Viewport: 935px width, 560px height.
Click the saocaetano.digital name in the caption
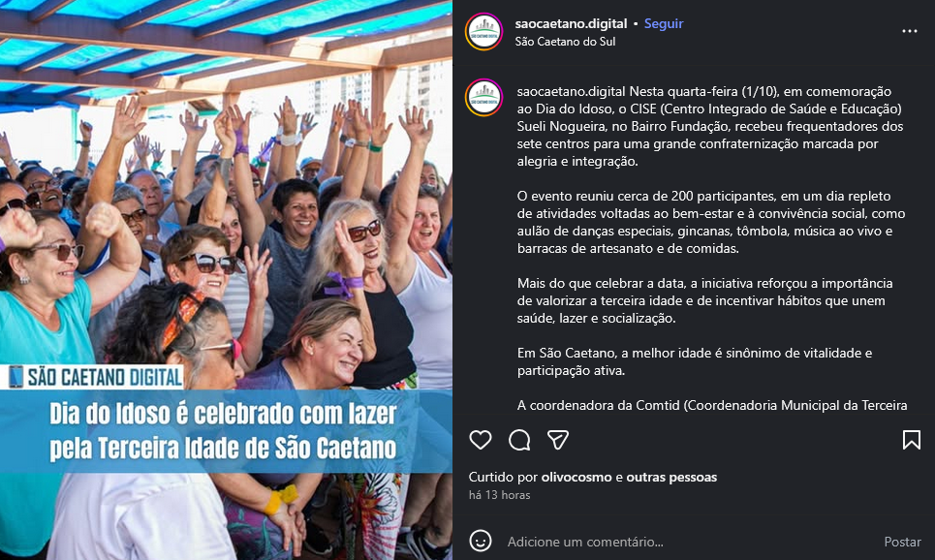572,92
